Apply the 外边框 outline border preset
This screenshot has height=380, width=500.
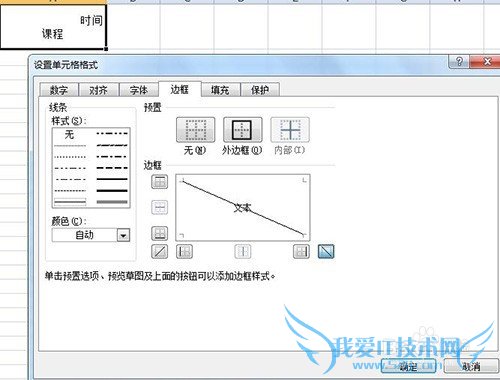tap(242, 130)
